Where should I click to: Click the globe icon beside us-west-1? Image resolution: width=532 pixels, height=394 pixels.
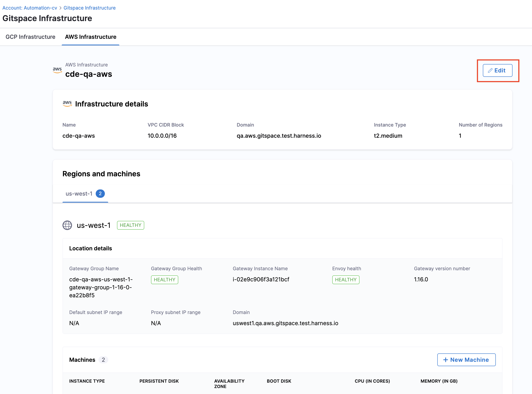click(x=67, y=225)
